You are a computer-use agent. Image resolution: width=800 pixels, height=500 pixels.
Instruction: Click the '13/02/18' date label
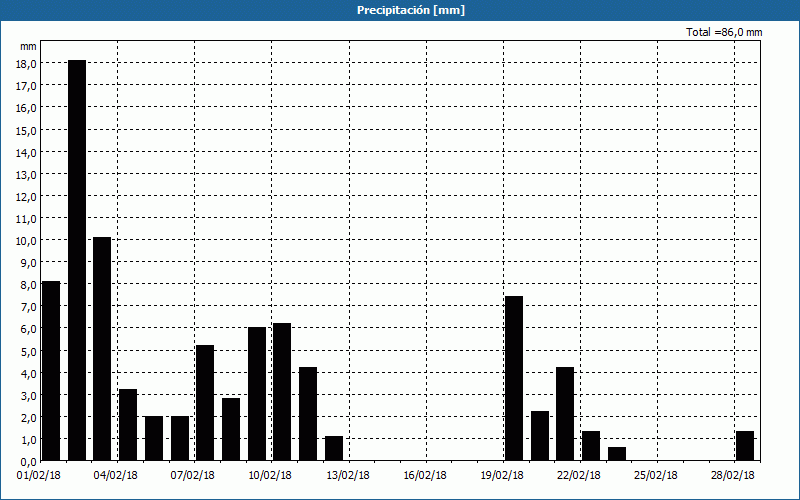(x=348, y=476)
